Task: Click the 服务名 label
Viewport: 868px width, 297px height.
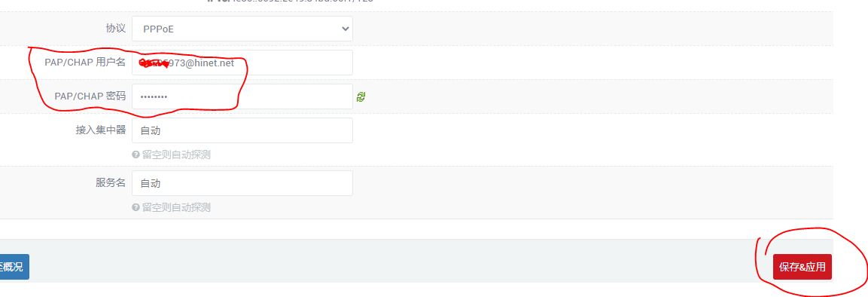Action: [x=111, y=182]
